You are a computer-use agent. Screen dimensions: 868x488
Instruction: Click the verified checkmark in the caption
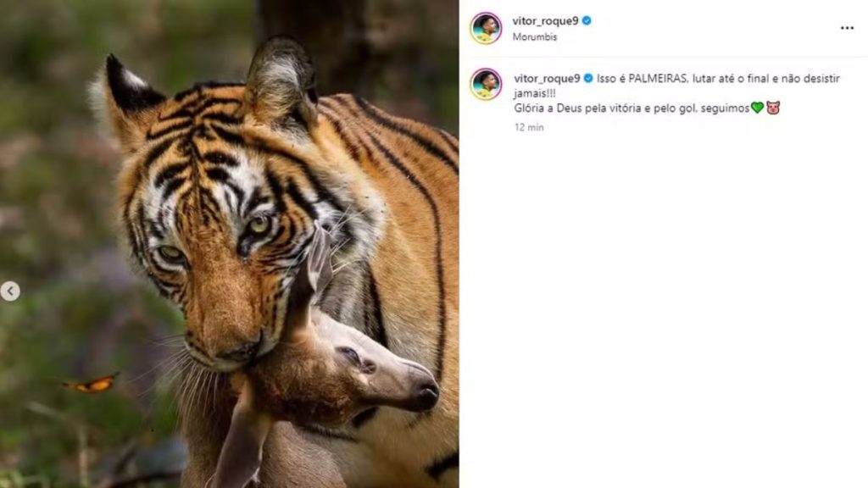[x=588, y=79]
